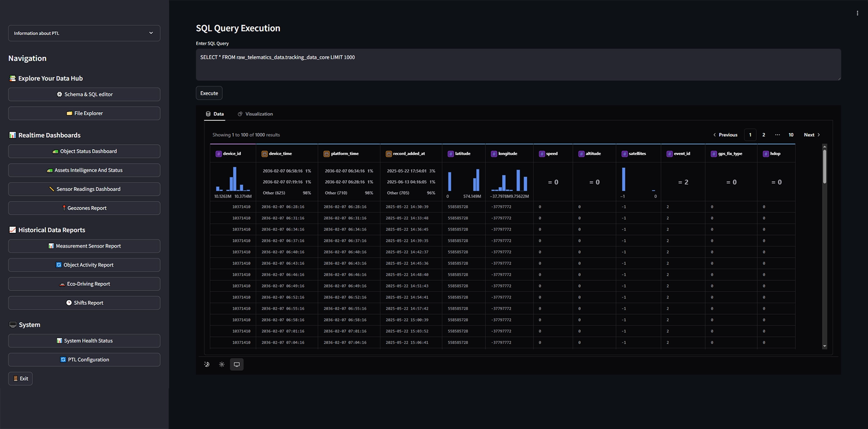The width and height of the screenshot is (868, 429).
Task: Click the device_time column calendar icon
Action: coord(264,154)
